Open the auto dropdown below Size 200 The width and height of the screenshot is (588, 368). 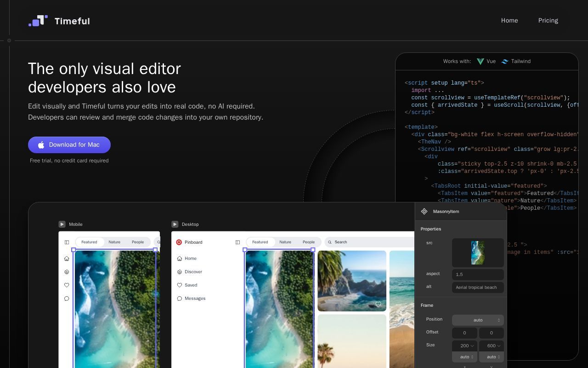pos(464,357)
